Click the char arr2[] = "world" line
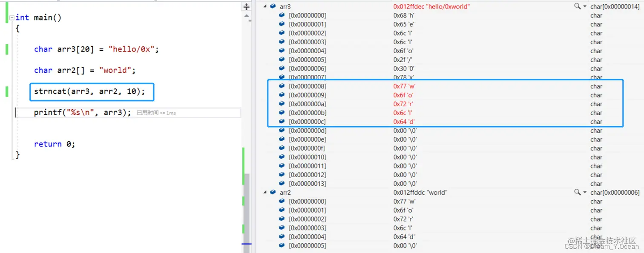Screen dimensions: 644x253 [x=85, y=70]
